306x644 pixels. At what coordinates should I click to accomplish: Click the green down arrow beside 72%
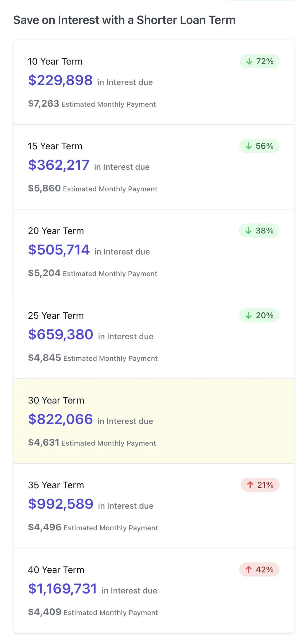(x=249, y=61)
